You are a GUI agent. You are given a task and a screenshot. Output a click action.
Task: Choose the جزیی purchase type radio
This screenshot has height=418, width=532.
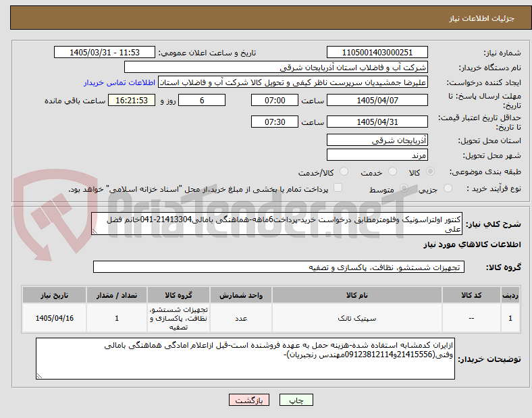coord(448,188)
